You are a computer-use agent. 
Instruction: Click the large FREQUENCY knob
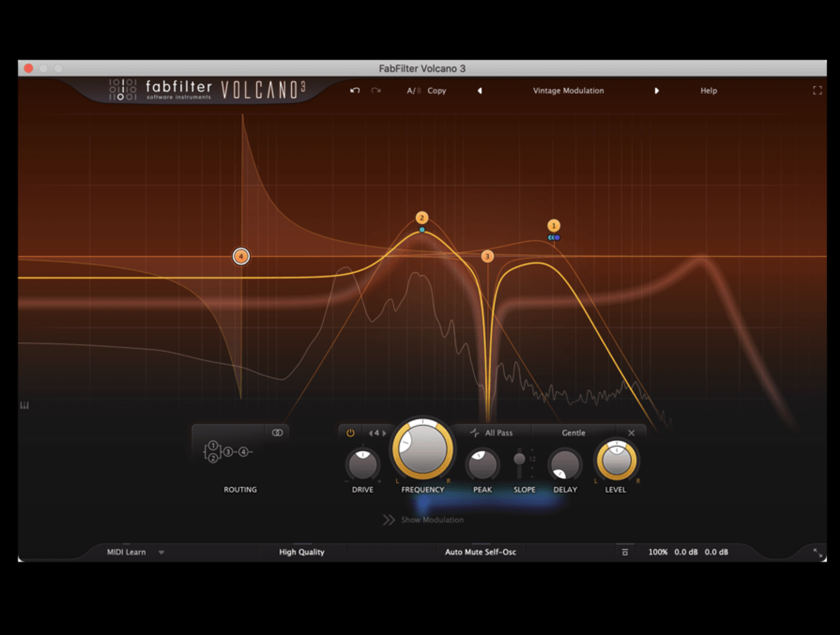click(422, 449)
